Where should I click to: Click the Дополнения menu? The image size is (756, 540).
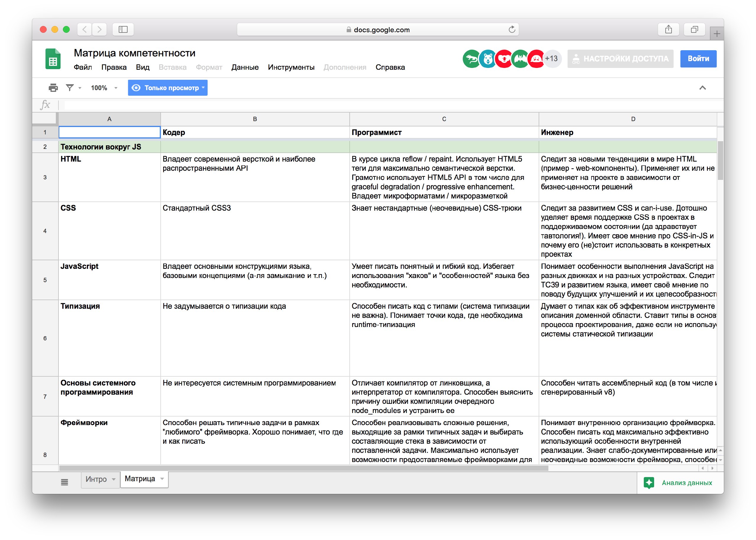point(345,67)
